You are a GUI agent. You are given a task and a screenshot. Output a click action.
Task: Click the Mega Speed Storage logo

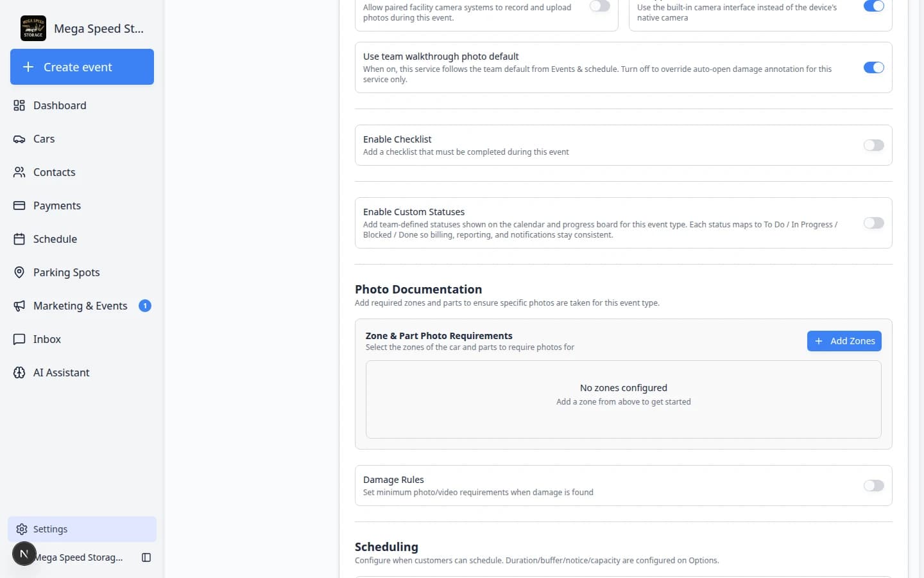click(x=33, y=28)
